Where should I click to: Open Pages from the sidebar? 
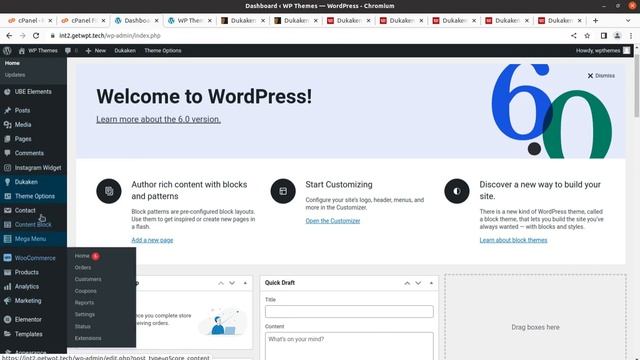[23, 139]
